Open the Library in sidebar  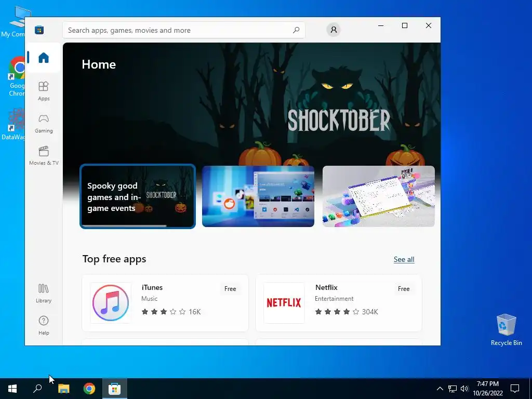[x=44, y=293]
